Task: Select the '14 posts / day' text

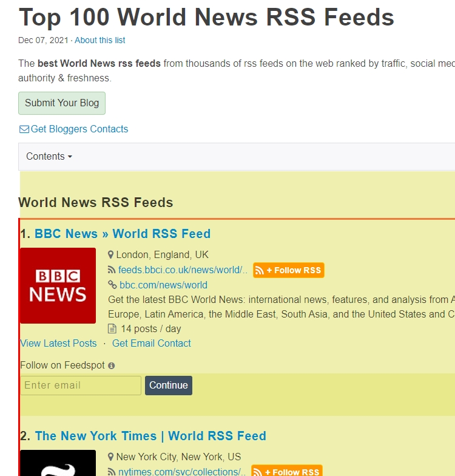Action: click(x=150, y=329)
